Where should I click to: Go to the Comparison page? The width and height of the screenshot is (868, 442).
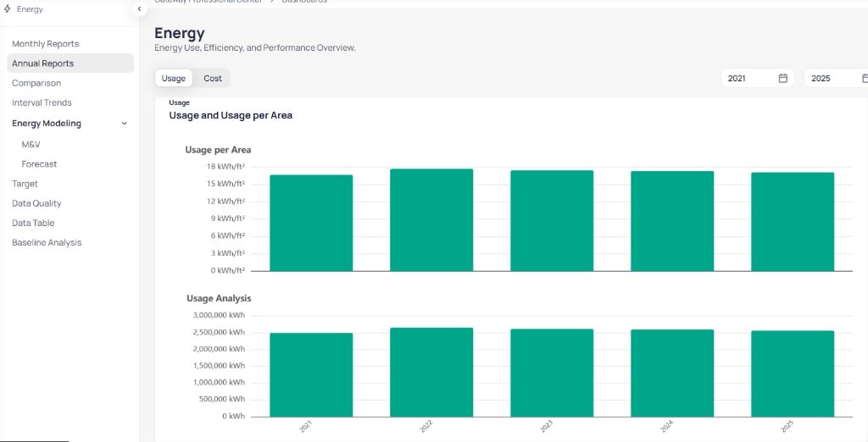[x=36, y=83]
